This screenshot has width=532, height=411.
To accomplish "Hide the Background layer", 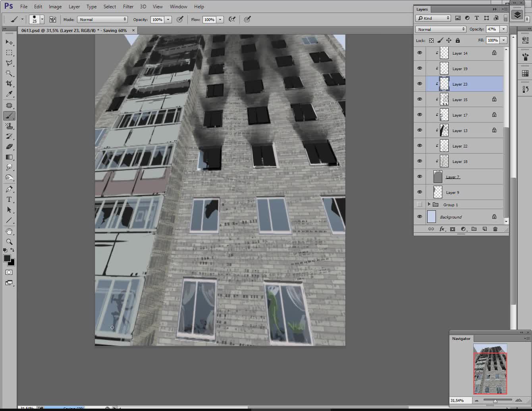I will [420, 217].
